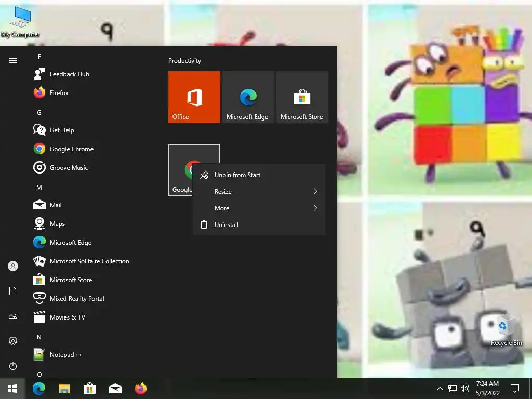532x399 pixels.
Task: Expand the Resize submenu arrow
Action: (x=315, y=191)
